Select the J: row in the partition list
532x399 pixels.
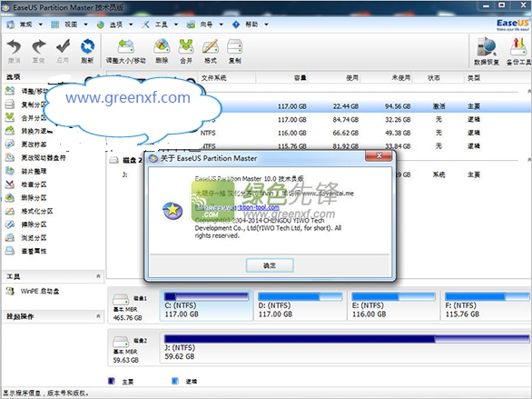point(319,175)
